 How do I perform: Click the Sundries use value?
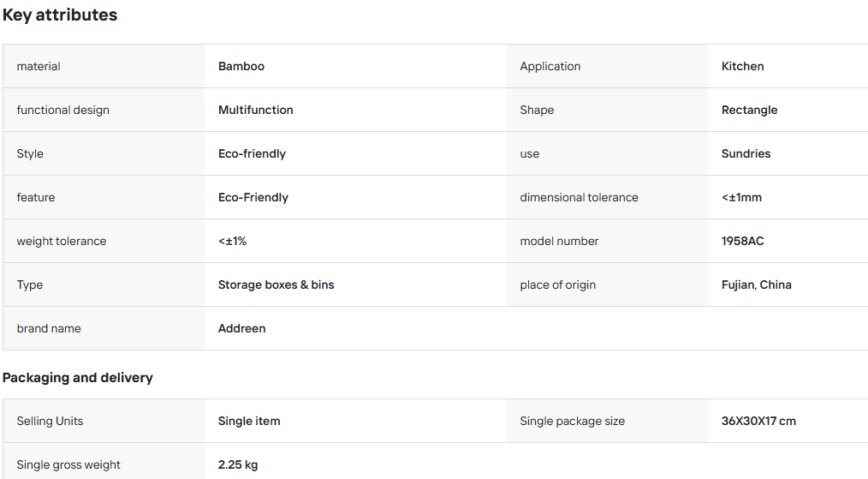[x=746, y=153]
